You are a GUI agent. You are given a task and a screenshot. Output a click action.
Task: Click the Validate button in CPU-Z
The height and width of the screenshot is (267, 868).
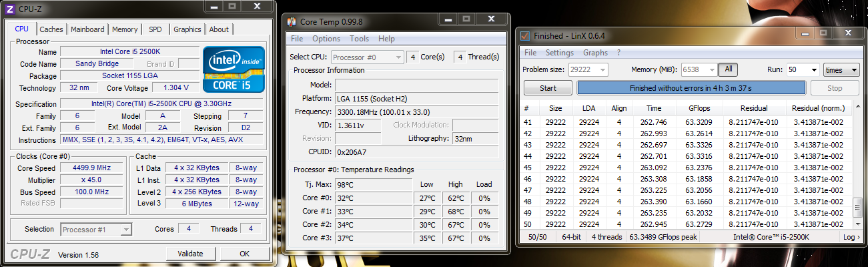189,254
